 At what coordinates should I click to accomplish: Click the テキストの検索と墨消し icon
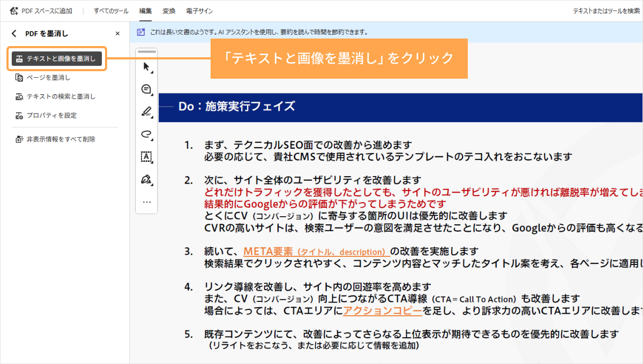coord(19,96)
